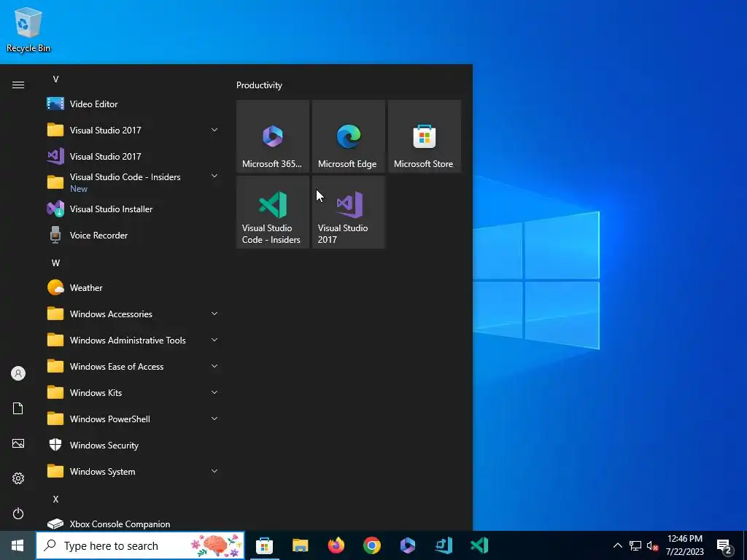This screenshot has height=560, width=747.
Task: Open Visual Studio 2017 app entry
Action: click(133, 156)
